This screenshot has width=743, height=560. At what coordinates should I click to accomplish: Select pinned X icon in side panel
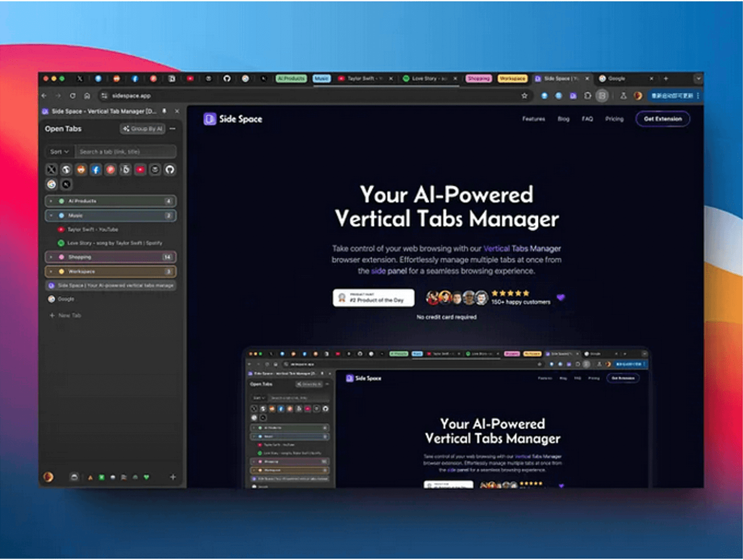[x=51, y=170]
